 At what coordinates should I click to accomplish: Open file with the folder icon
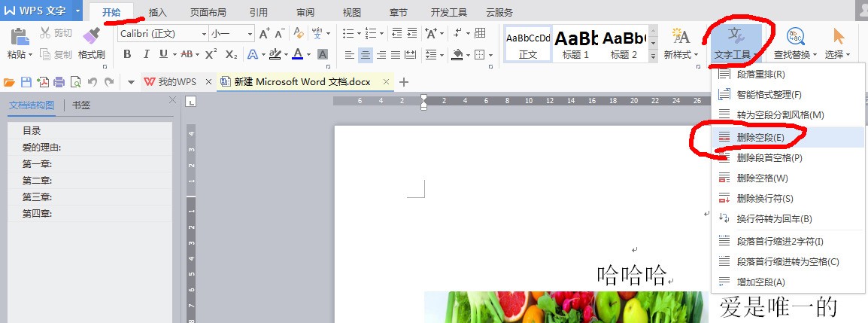click(x=9, y=83)
